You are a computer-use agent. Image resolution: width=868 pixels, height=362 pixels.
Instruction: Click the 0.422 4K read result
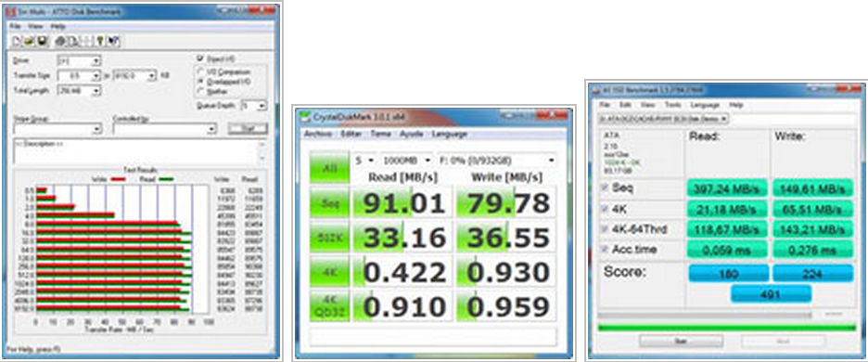pyautogui.click(x=402, y=272)
